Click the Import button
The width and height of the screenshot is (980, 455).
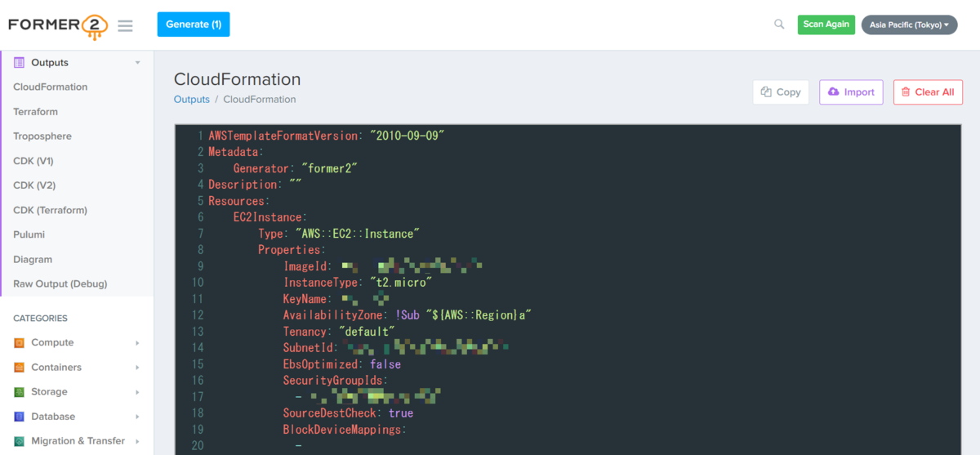coord(851,92)
